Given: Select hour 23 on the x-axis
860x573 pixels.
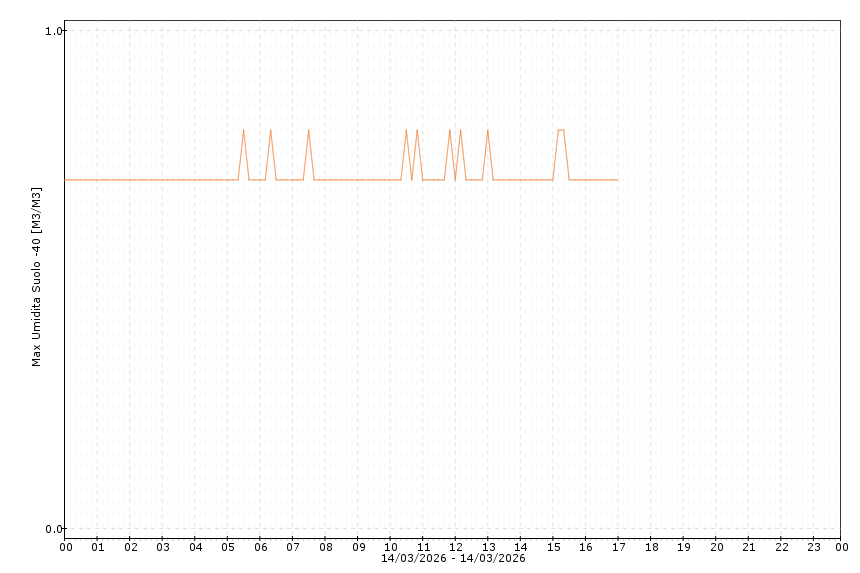Looking at the screenshot, I should click(813, 547).
